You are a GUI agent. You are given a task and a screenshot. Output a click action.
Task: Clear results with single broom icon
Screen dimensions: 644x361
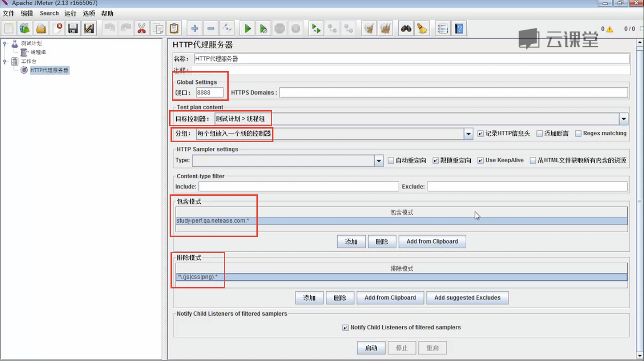[x=369, y=29]
